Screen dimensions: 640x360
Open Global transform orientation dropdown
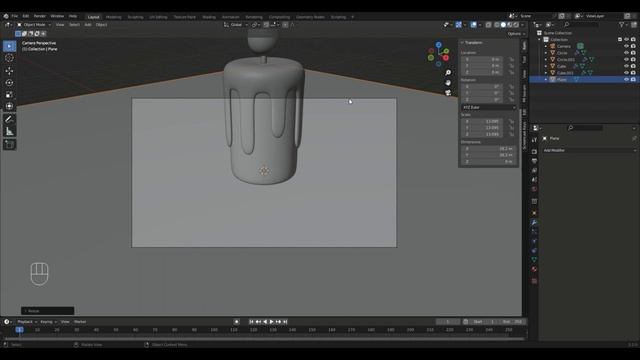[236, 25]
